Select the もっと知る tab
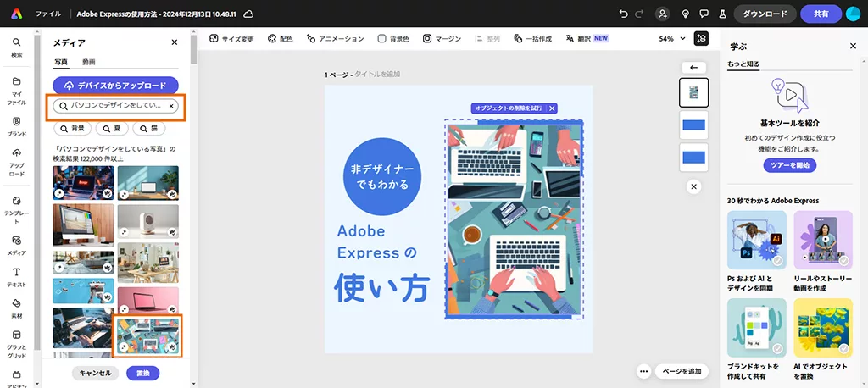Image resolution: width=868 pixels, height=388 pixels. [x=743, y=64]
